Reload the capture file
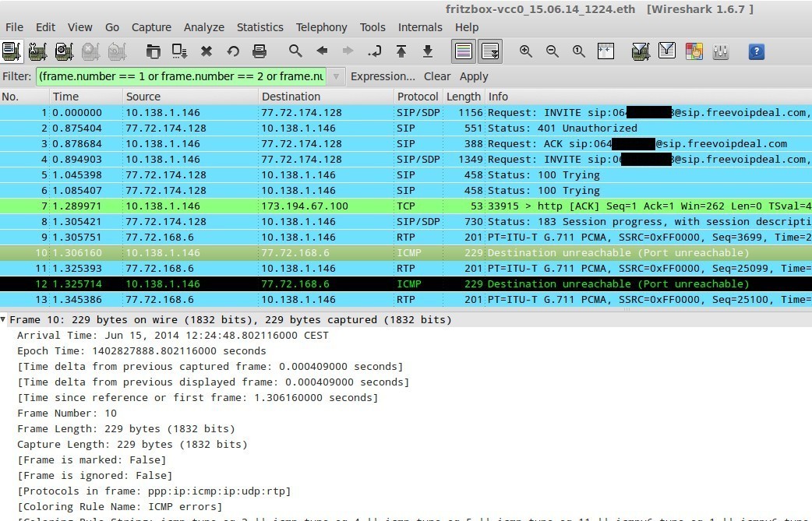This screenshot has width=812, height=521. point(233,51)
